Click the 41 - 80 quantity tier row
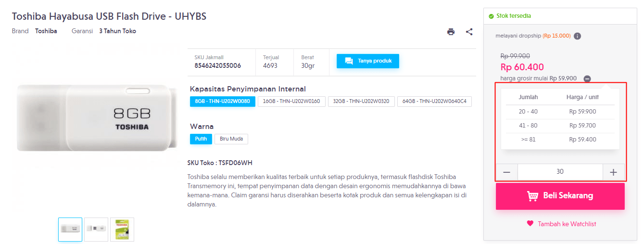644x244 pixels. (x=560, y=126)
